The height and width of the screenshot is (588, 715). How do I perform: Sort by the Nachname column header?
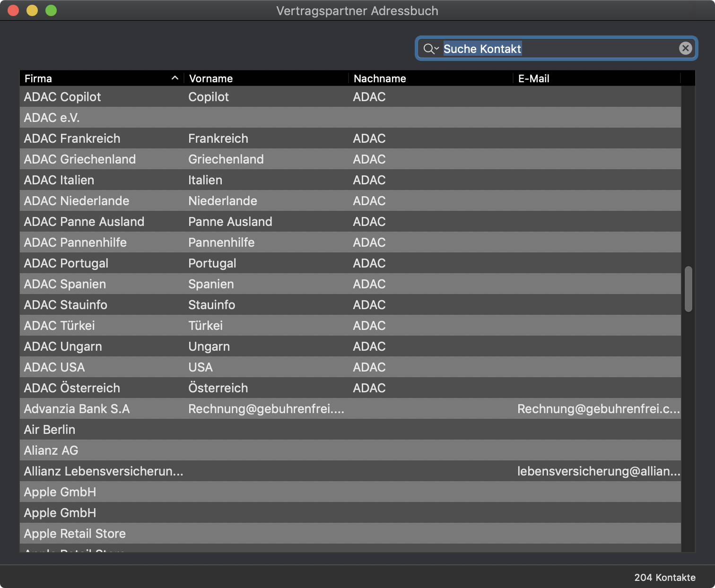point(430,78)
